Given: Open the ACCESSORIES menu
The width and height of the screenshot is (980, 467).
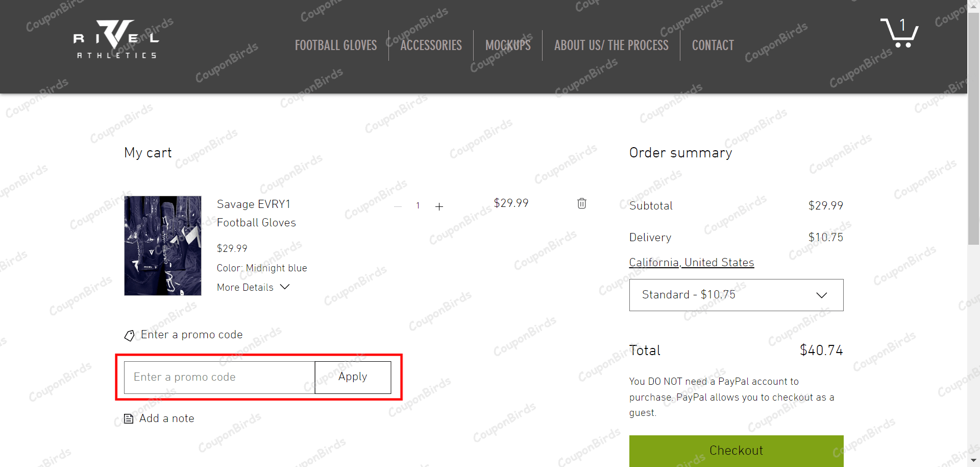Looking at the screenshot, I should [431, 45].
